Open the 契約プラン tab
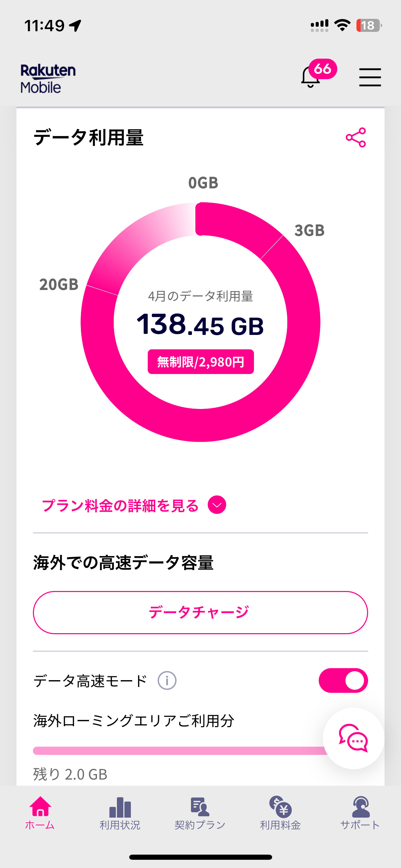 click(200, 813)
